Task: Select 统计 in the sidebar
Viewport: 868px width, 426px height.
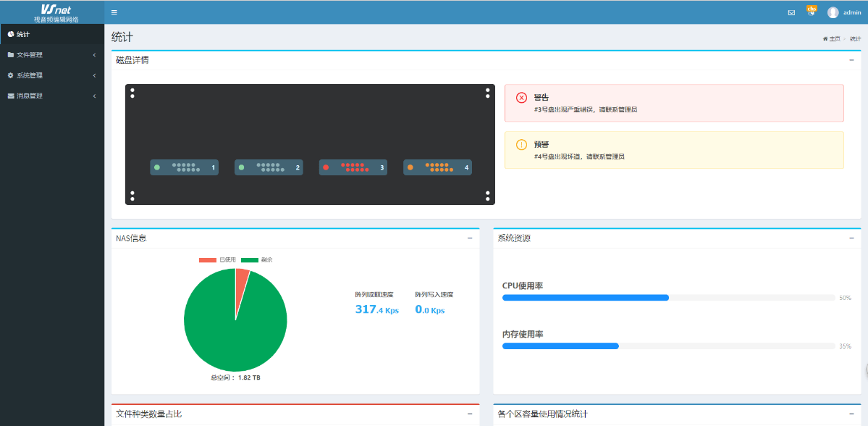Action: tap(51, 34)
